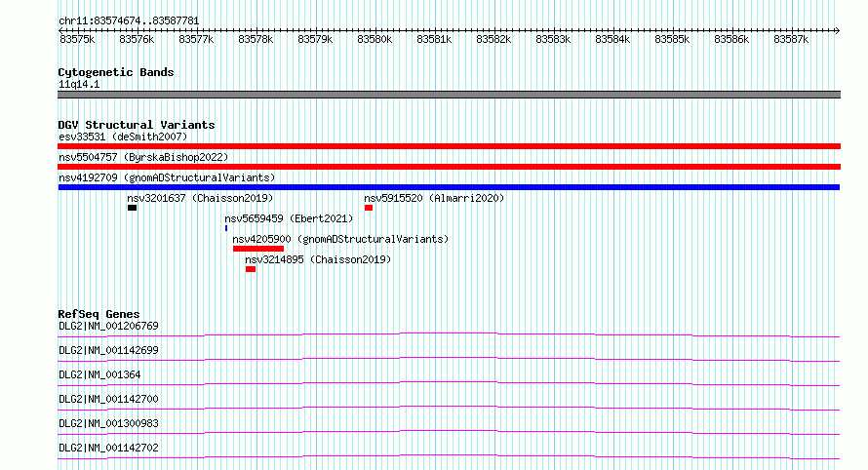Image resolution: width=868 pixels, height=470 pixels.
Task: Select the small blue nsv5659459 Ebert2021 marker
Action: (226, 228)
